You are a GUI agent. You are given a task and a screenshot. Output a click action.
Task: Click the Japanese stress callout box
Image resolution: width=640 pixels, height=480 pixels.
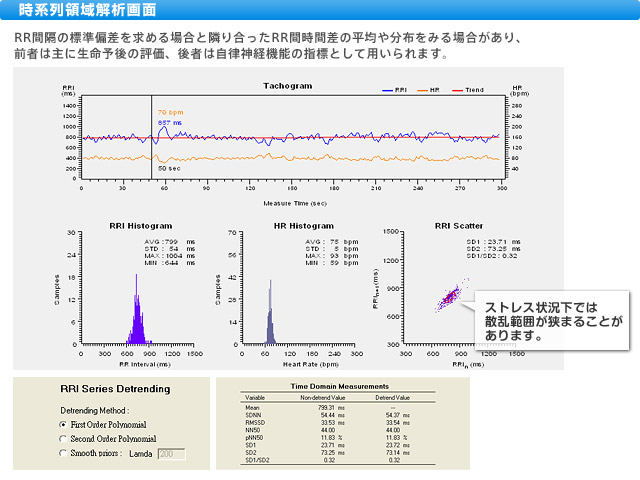[x=552, y=320]
